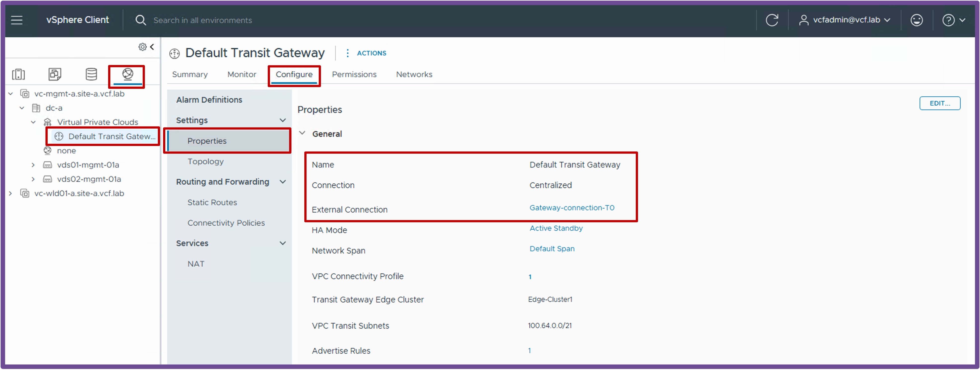
Task: Open Topology under Settings
Action: [x=205, y=162]
